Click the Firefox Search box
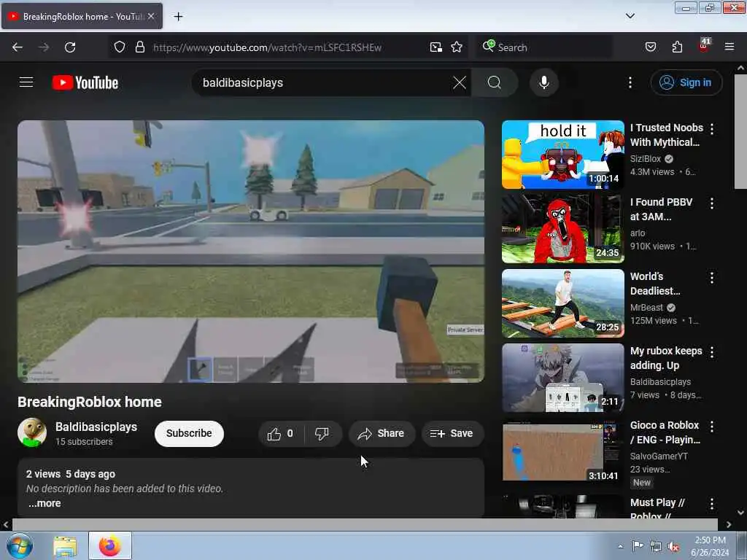Viewport: 747px width, 560px height. point(544,47)
